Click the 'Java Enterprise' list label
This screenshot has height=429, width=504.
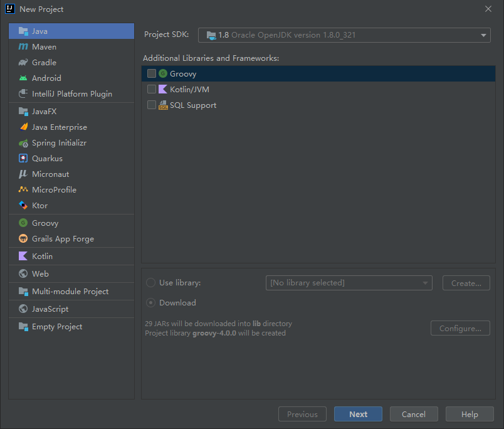pyautogui.click(x=60, y=127)
